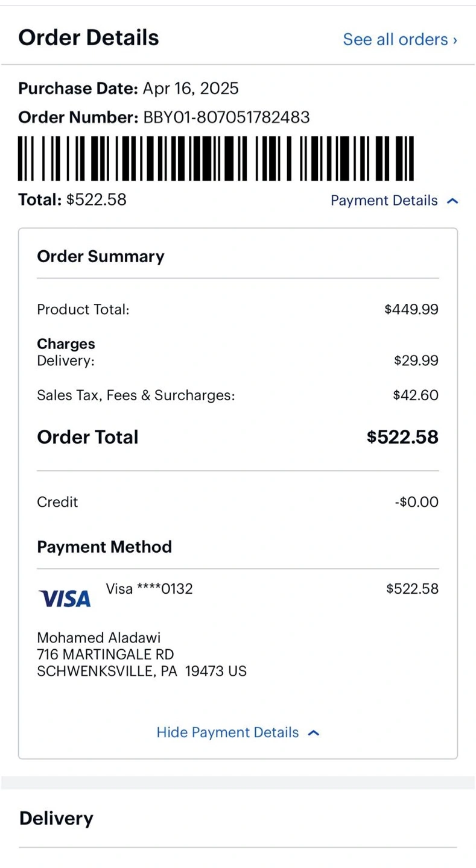This screenshot has width=476, height=868.
Task: Tap the order barcode image
Action: point(216,159)
